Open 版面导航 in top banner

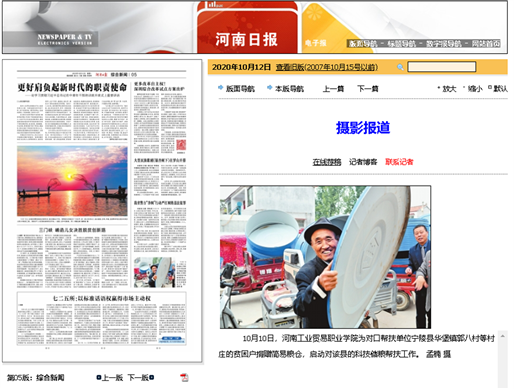(x=363, y=44)
